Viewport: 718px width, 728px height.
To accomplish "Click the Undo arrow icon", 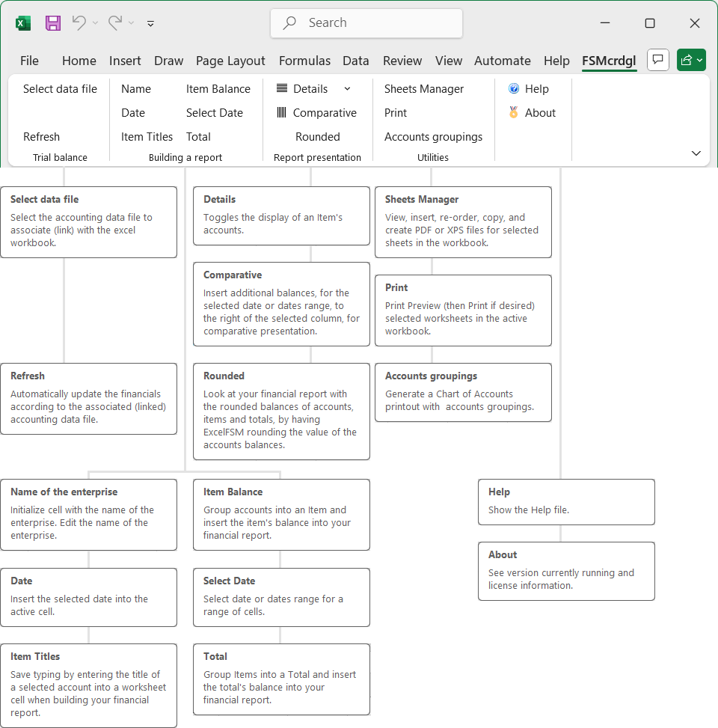I will [x=79, y=23].
